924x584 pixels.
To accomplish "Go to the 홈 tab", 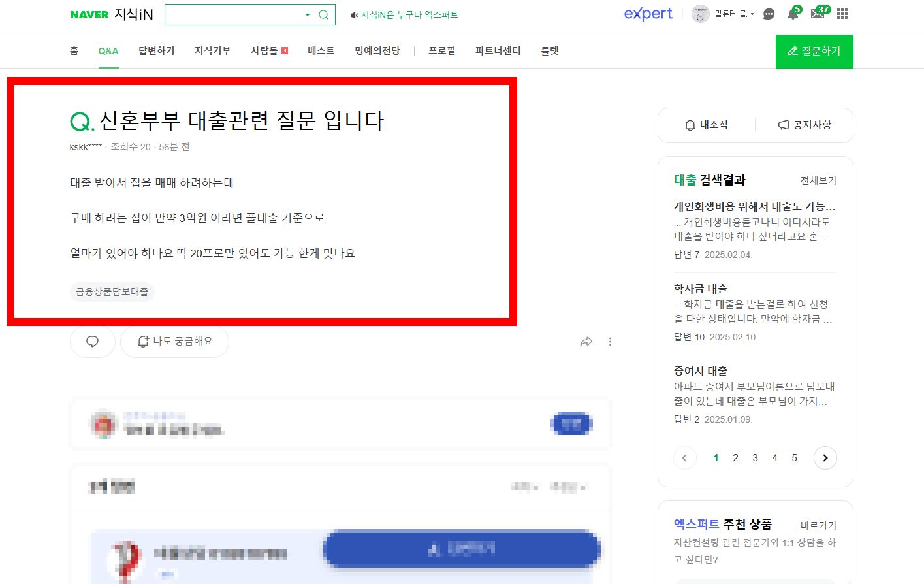I will click(74, 51).
